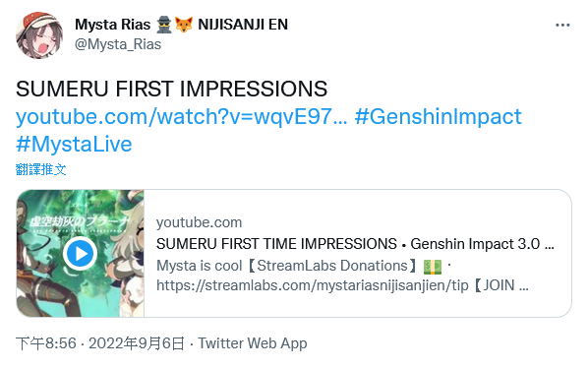588x369 pixels.
Task: Click the detective emoji in display name
Action: click(163, 25)
